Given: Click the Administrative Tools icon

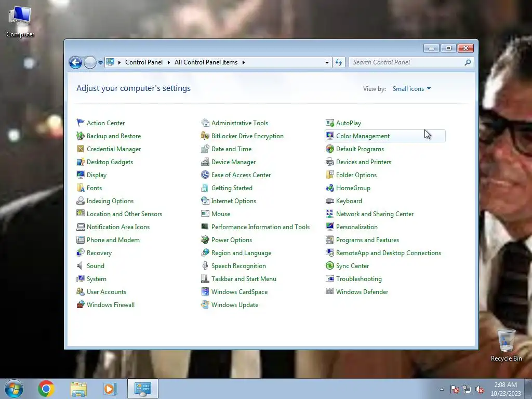Looking at the screenshot, I should tap(205, 123).
